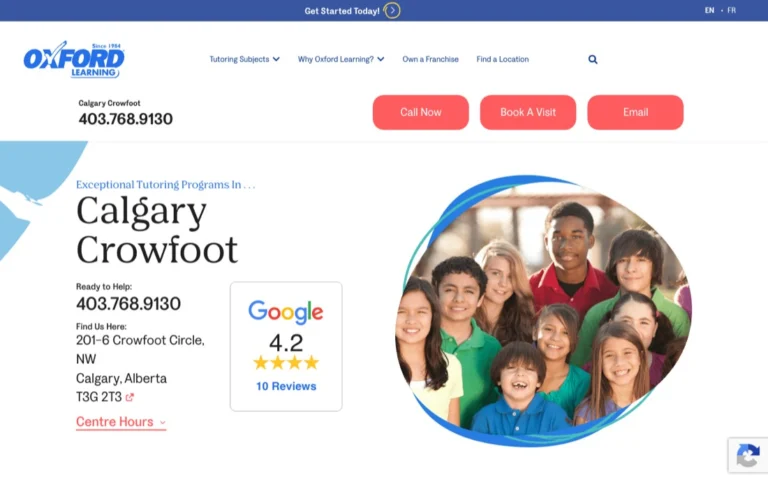This screenshot has width=768, height=480.
Task: Expand Centre Hours
Action: pos(121,422)
